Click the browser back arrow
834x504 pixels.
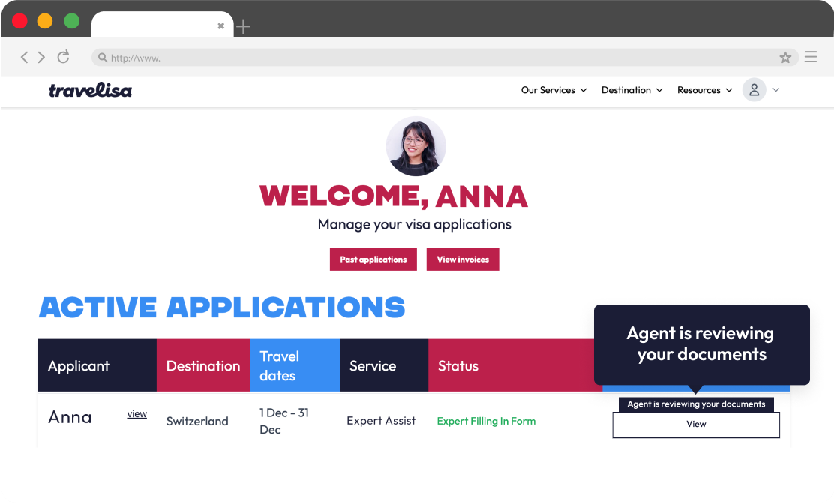24,58
